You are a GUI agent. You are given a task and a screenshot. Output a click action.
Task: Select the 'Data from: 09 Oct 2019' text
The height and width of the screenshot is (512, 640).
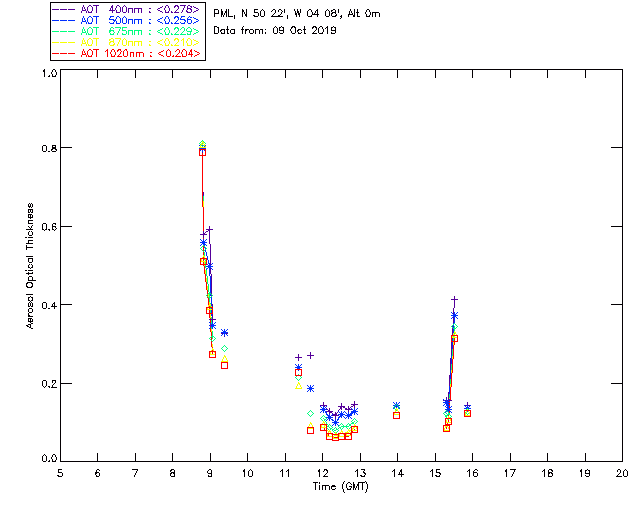[275, 30]
